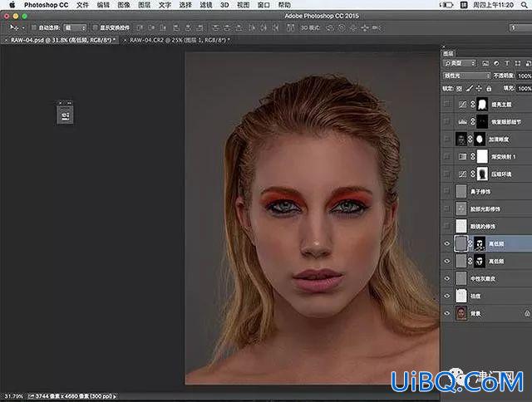Click the align bottom edges icon
Screen dimensions: 532x402
point(163,27)
